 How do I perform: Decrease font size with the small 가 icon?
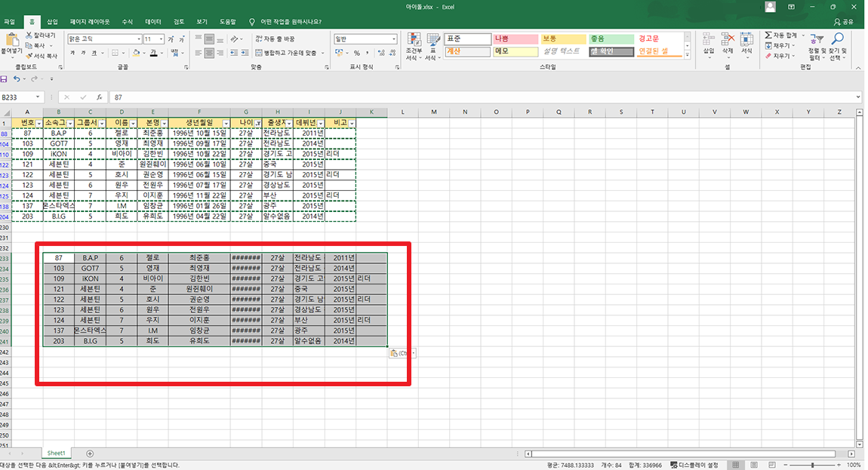point(183,38)
